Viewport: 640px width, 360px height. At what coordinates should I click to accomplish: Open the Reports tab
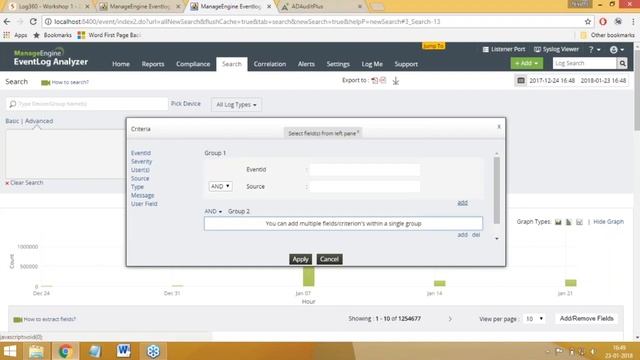(x=153, y=64)
